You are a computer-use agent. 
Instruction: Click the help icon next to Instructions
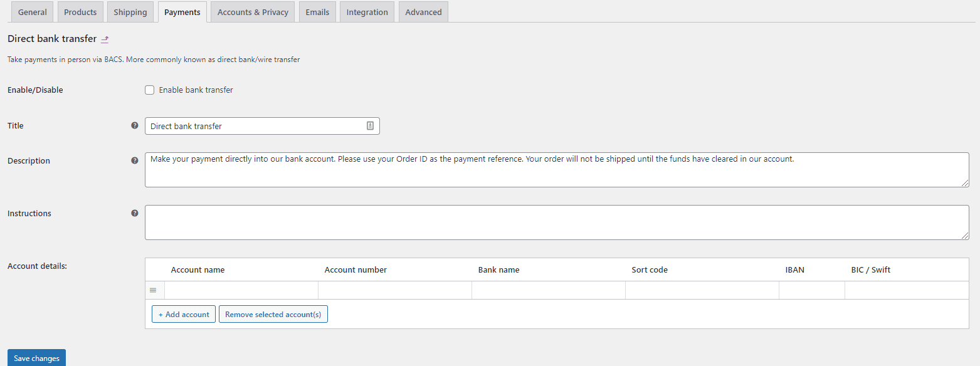tap(134, 213)
